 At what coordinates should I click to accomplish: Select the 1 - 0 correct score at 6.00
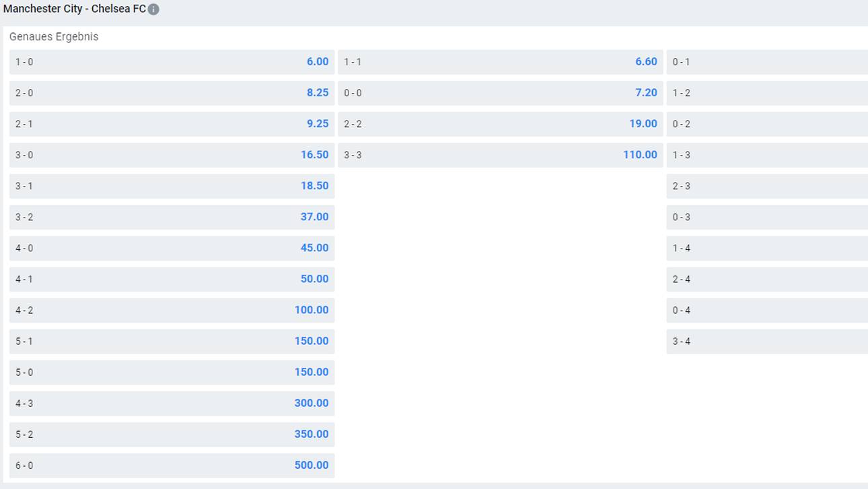[x=172, y=62]
